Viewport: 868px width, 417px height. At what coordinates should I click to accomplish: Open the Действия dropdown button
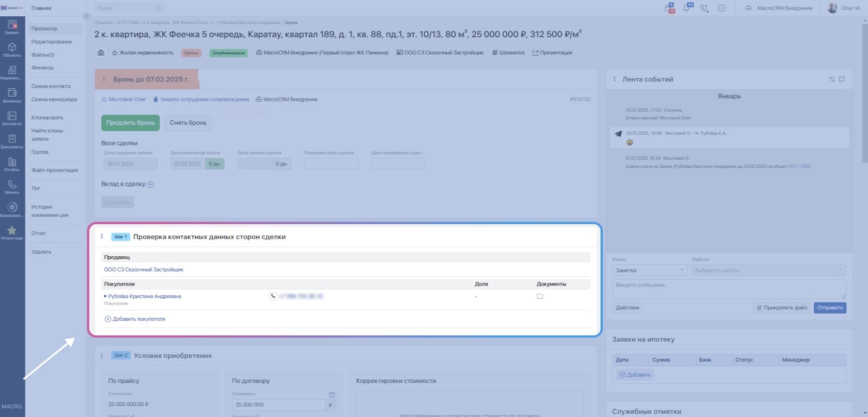(628, 308)
